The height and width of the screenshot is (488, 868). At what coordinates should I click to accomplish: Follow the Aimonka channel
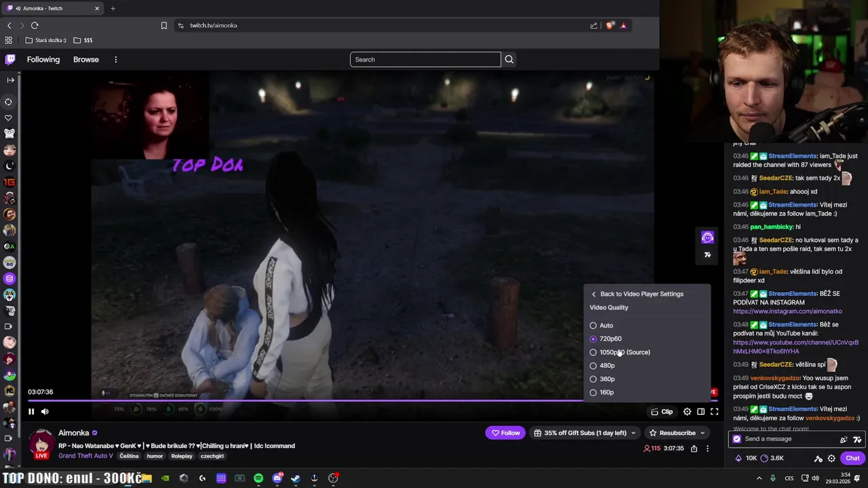[505, 432]
